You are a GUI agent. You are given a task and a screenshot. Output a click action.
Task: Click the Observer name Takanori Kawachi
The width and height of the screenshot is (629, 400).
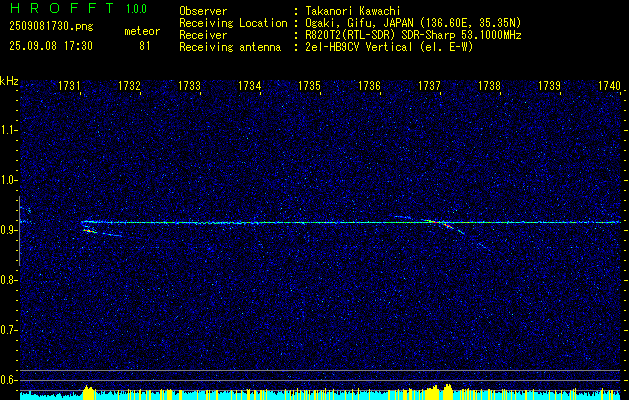click(x=353, y=11)
